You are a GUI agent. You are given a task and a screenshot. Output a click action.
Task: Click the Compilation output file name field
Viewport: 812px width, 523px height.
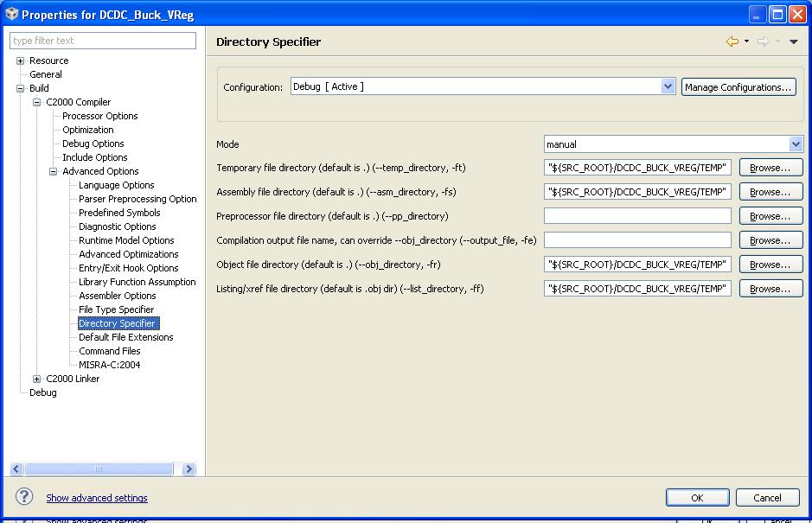(637, 240)
